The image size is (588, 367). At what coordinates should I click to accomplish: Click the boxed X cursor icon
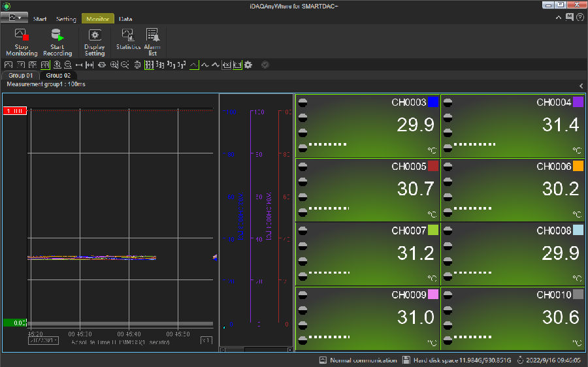point(227,65)
